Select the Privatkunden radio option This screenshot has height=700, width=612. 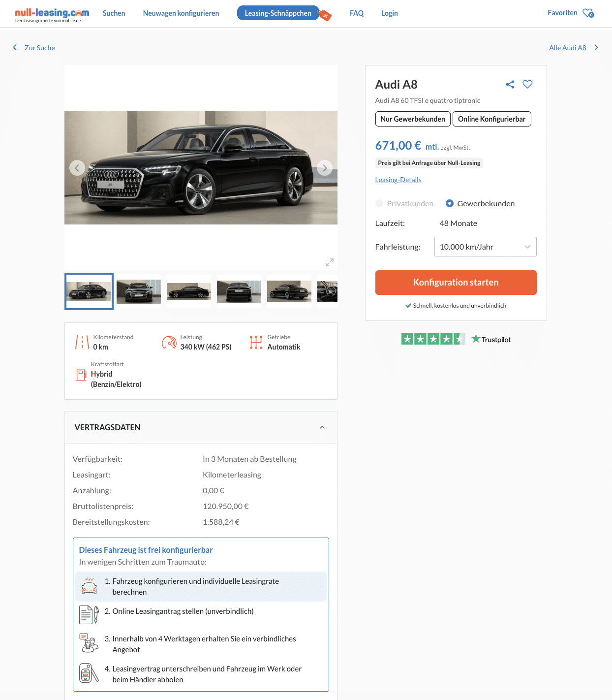pos(379,203)
